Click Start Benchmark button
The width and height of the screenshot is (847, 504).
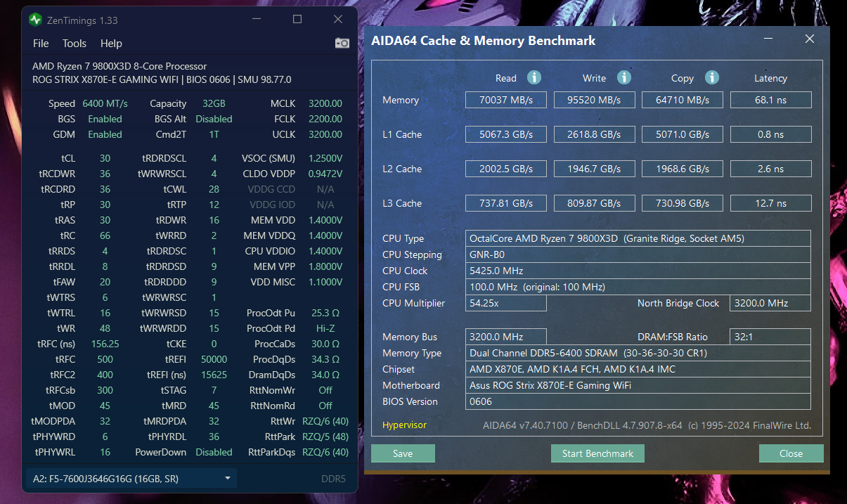pyautogui.click(x=597, y=453)
